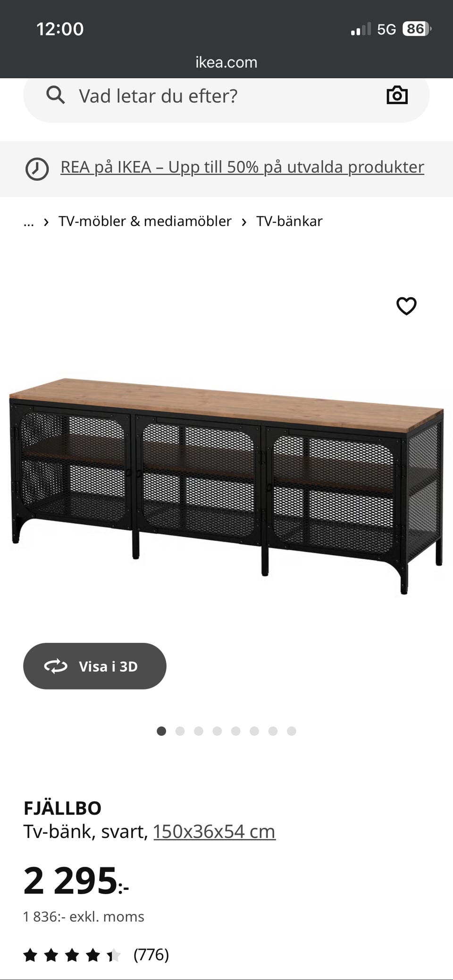Image resolution: width=453 pixels, height=980 pixels.
Task: Open the (776) reviews count
Action: (x=151, y=955)
